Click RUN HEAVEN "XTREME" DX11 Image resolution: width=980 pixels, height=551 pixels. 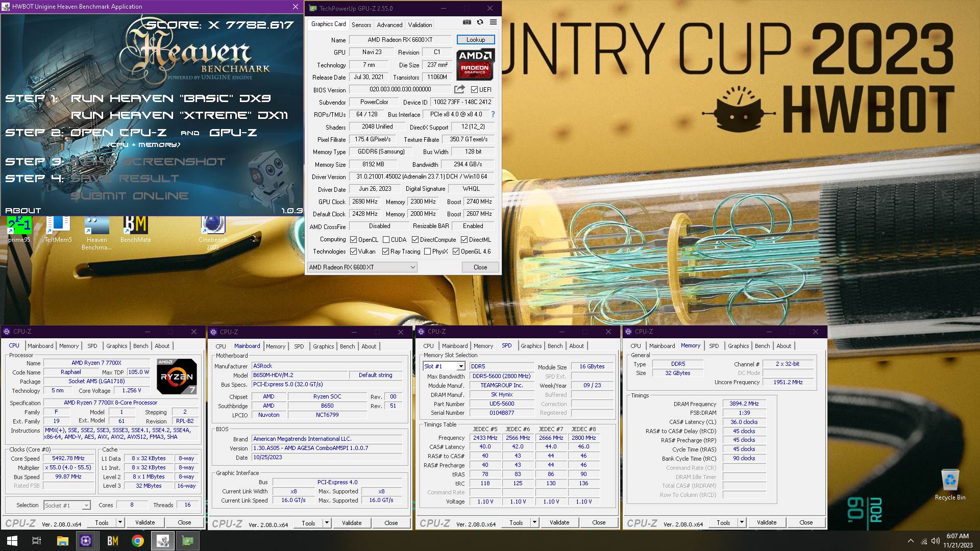(179, 115)
